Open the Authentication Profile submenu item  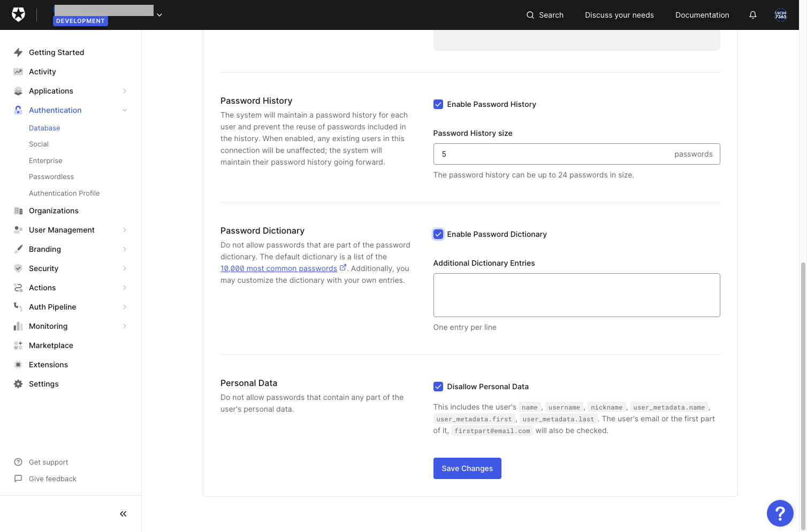point(64,194)
